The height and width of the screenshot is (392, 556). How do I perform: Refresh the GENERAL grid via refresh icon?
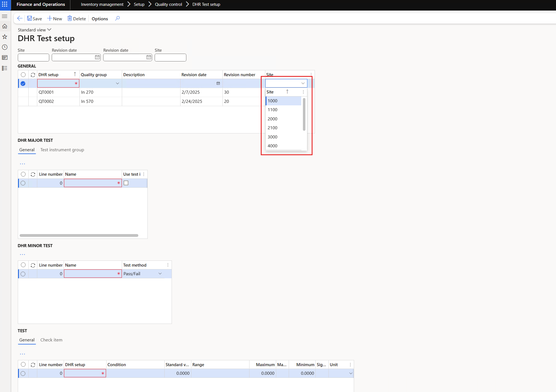point(33,75)
